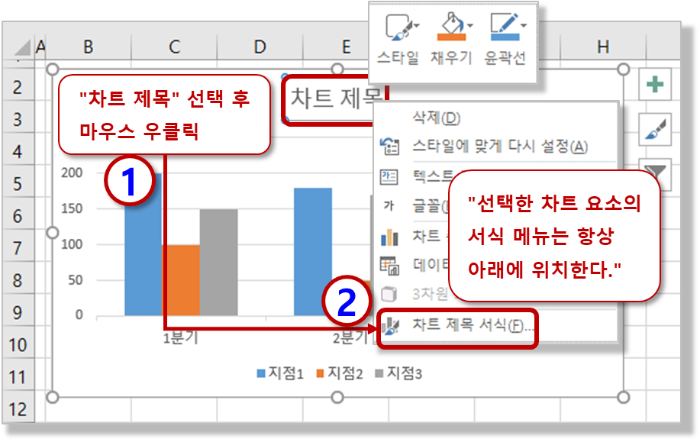Screen dimensions: 700x441
Task: Click the chart's bottom-center resize handle
Action: (338, 397)
